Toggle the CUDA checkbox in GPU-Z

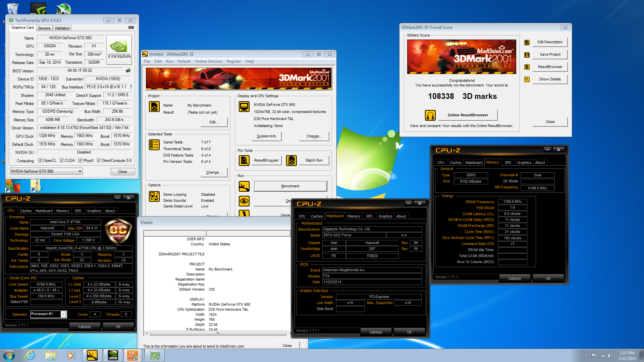coord(62,161)
